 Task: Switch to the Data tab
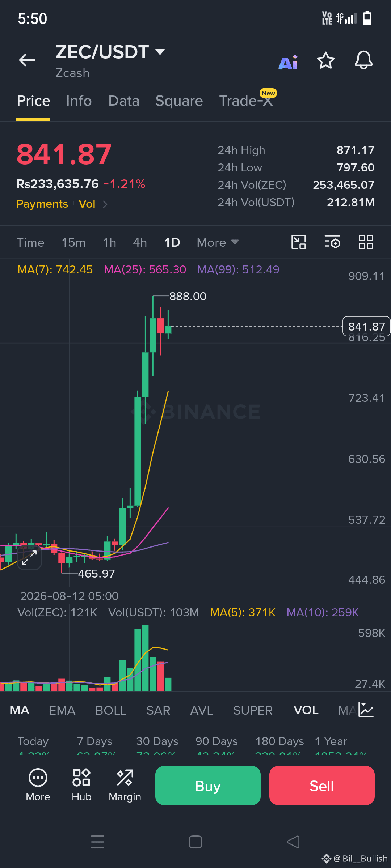coord(124,101)
